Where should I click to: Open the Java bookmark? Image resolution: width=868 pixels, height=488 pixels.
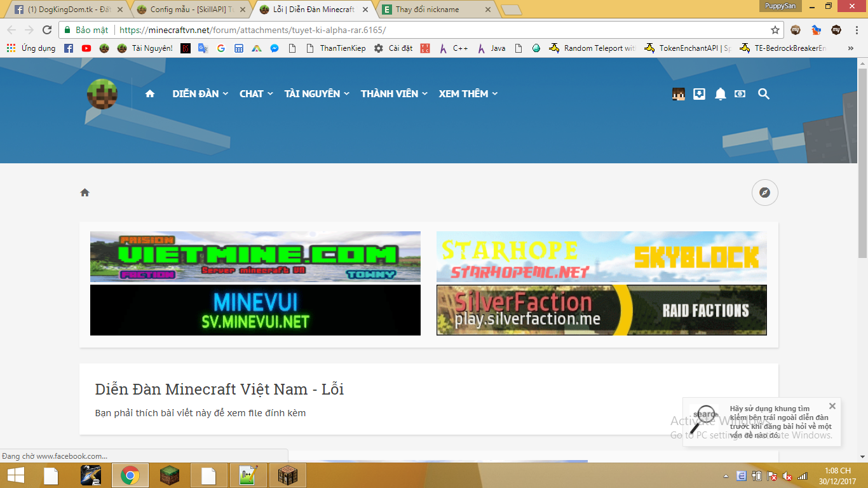click(x=491, y=48)
